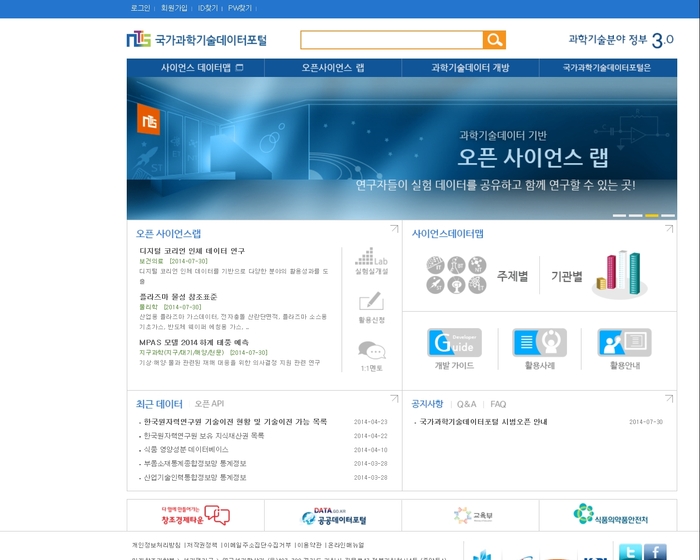Switch to the 오픈 API tab

coord(209,404)
